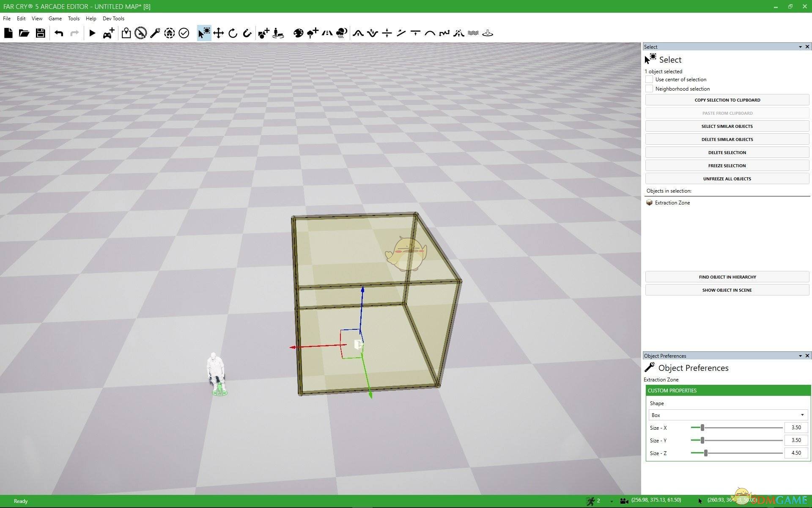Click Find Object in Hierarchy
812x508 pixels.
(x=727, y=277)
